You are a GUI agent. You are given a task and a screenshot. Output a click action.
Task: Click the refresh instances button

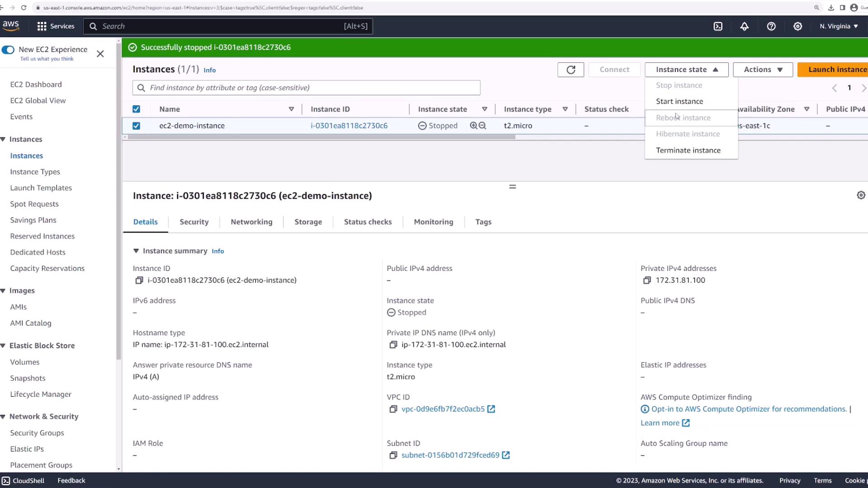pyautogui.click(x=571, y=70)
